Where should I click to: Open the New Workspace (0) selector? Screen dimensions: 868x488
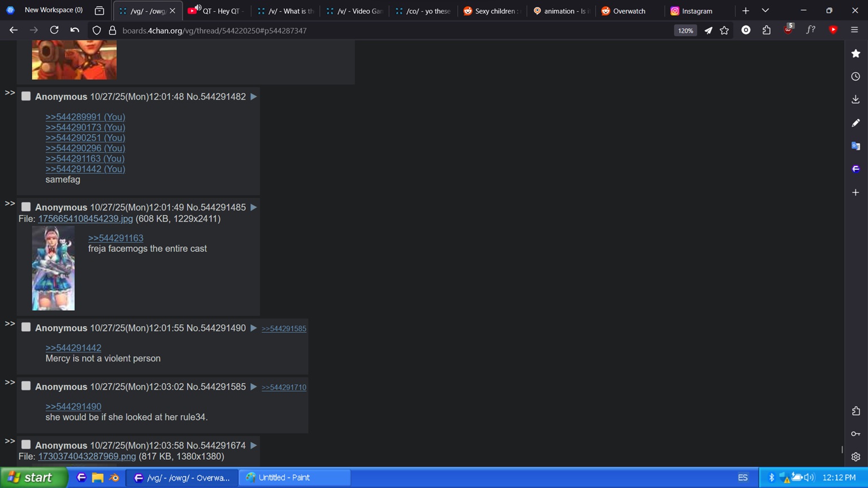point(45,10)
